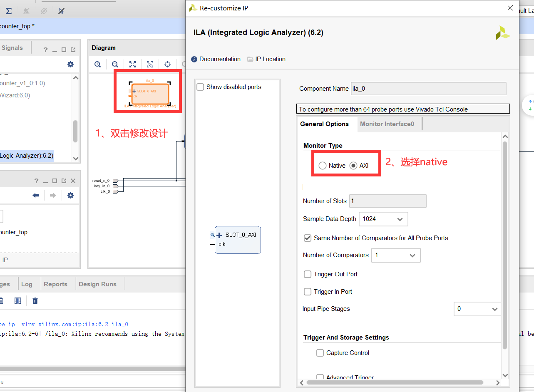Go back with the left arrow icon
This screenshot has height=392, width=534.
36,195
